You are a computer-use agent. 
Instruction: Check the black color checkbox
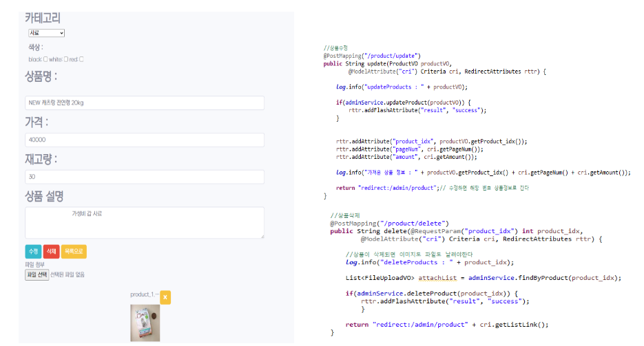click(45, 59)
